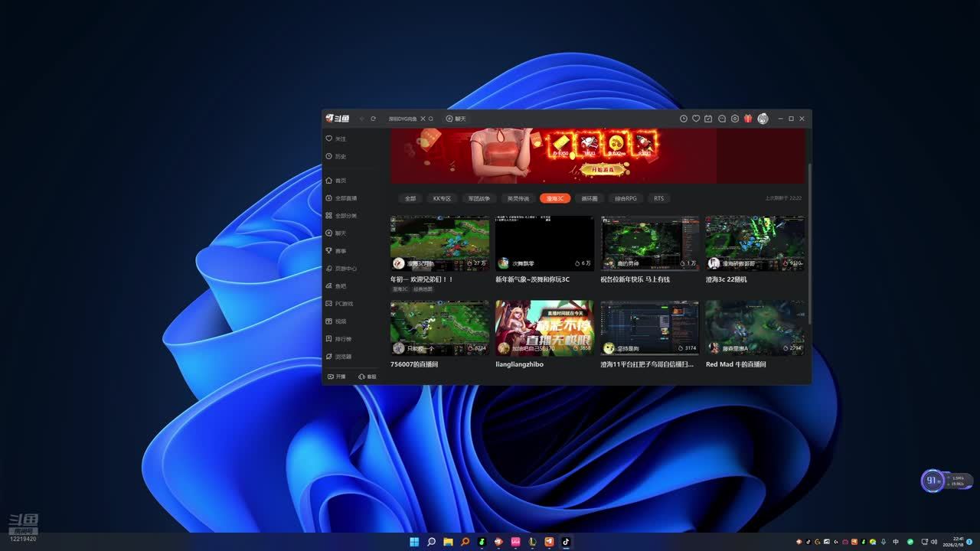Click the settings gear icon in title bar
This screenshot has height=551, width=980.
[x=735, y=119]
